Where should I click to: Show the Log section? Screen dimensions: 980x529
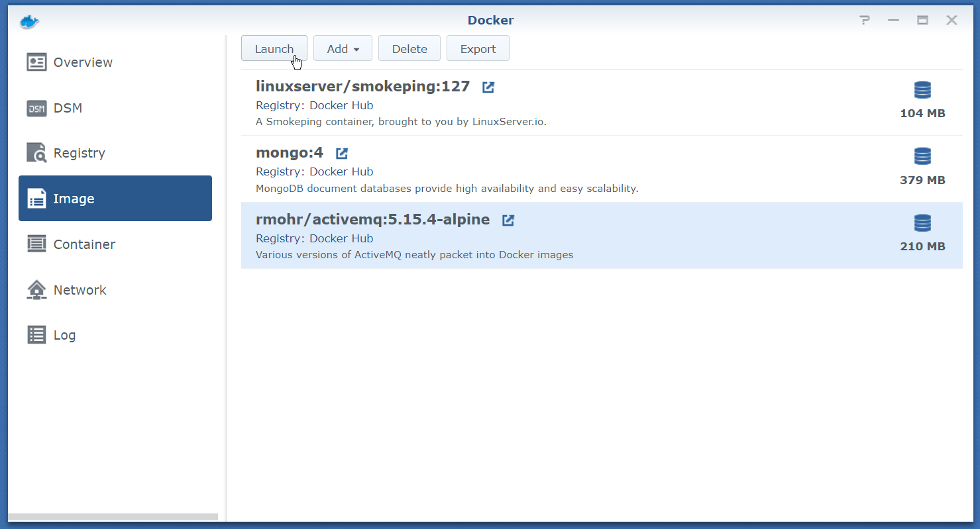tap(64, 335)
